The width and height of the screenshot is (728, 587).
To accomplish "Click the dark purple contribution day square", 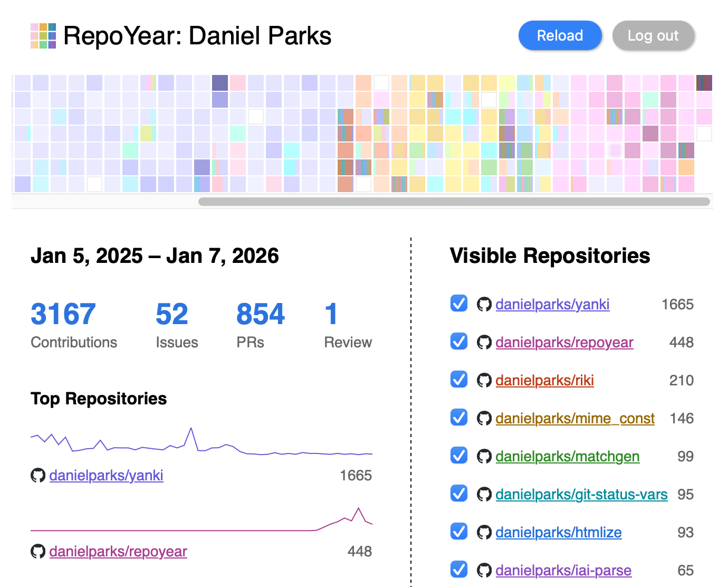I will pos(220,83).
